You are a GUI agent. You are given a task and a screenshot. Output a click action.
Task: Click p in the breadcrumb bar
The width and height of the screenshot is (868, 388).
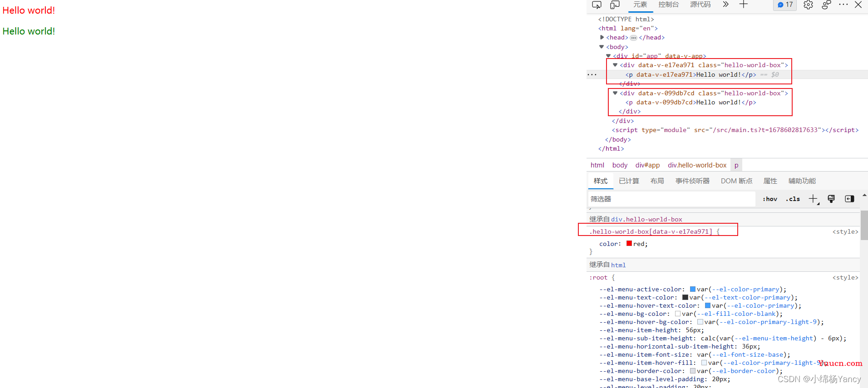[736, 165]
